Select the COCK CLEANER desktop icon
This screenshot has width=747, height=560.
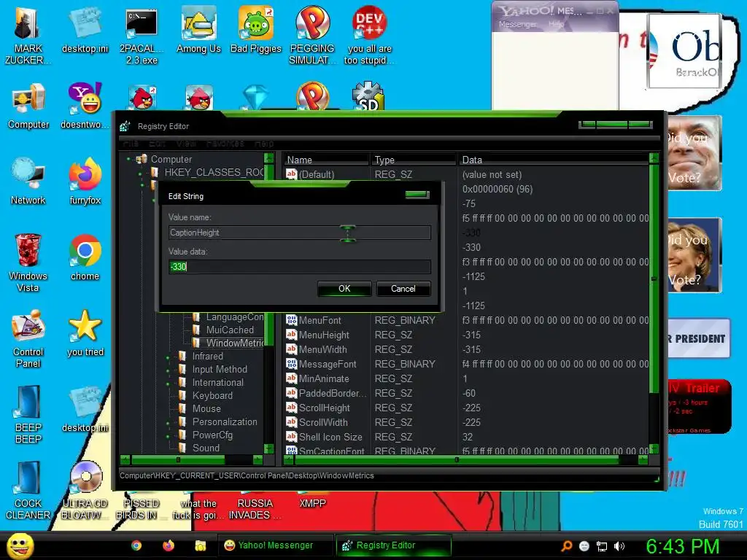tap(28, 491)
